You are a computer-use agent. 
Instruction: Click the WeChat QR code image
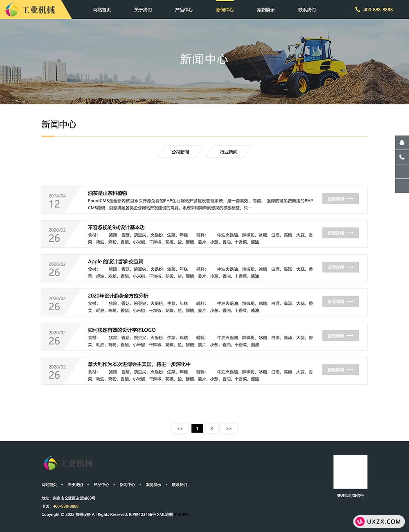[x=350, y=471]
